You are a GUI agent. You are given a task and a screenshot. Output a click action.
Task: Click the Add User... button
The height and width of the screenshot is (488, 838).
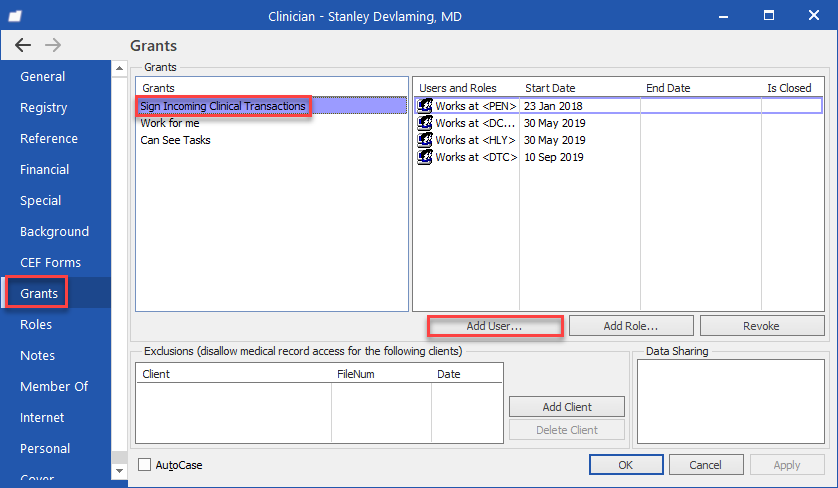tap(494, 326)
